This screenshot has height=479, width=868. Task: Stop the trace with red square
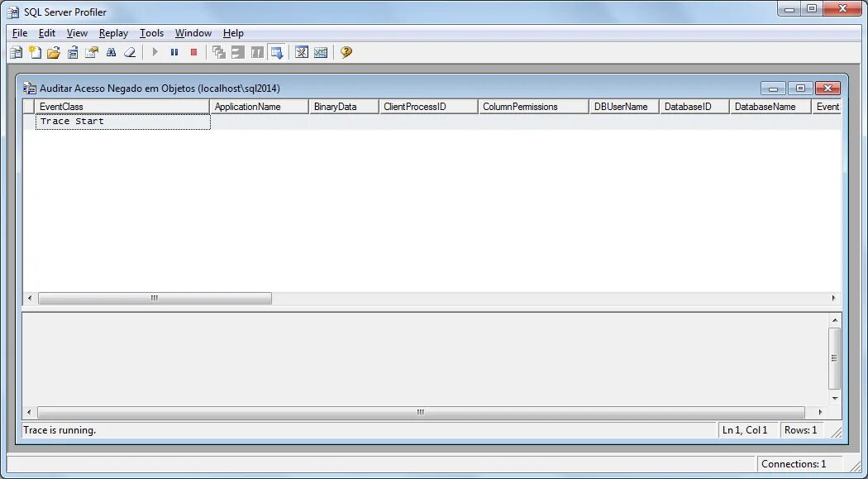(x=193, y=53)
